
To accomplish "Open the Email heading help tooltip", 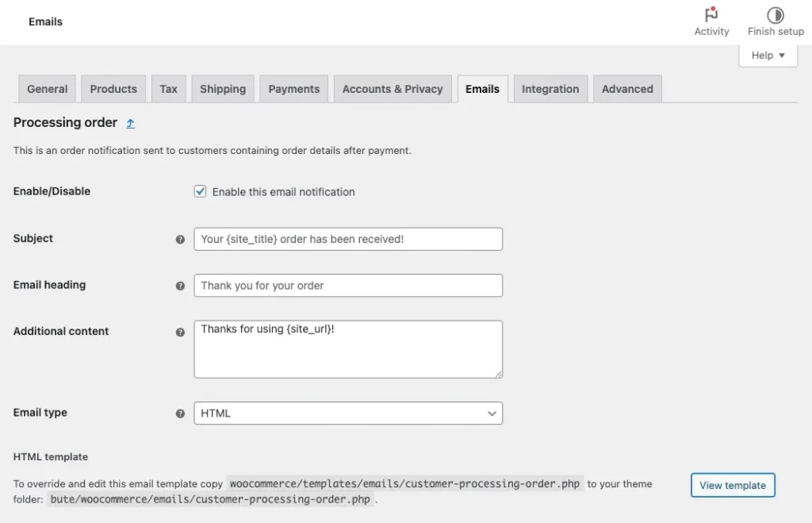I will [x=180, y=286].
